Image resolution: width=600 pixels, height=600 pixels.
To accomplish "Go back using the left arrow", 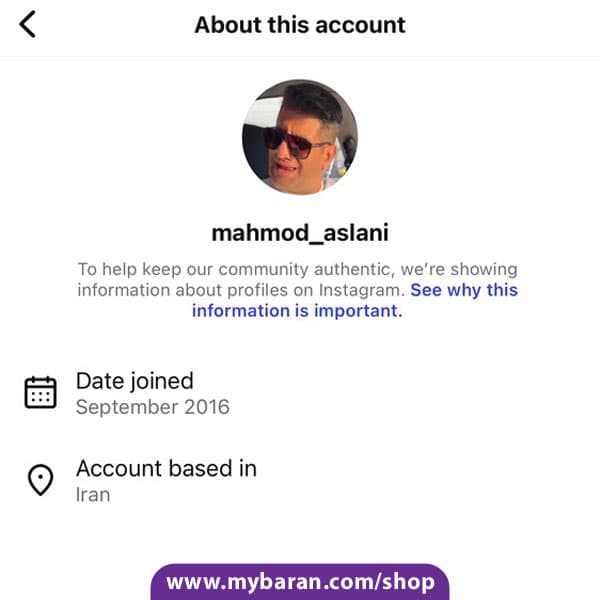I will [x=27, y=24].
